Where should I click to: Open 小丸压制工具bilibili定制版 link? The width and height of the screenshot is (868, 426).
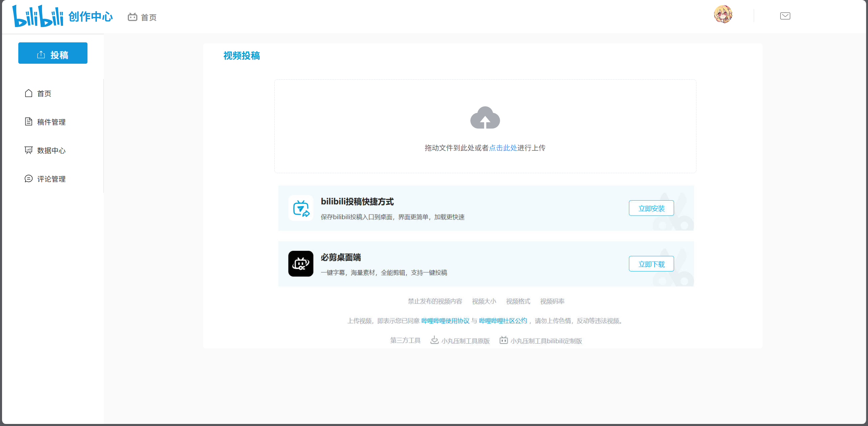click(546, 341)
